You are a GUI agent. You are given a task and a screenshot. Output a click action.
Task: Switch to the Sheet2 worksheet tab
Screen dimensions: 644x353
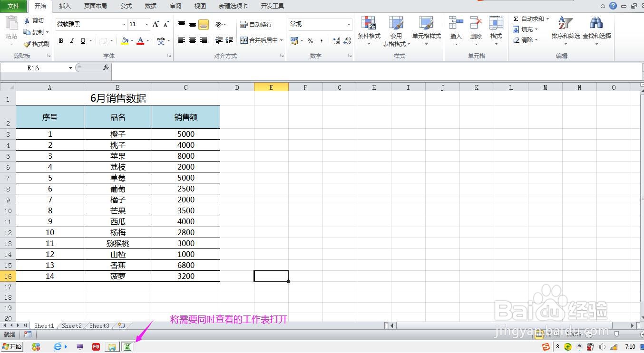click(72, 326)
